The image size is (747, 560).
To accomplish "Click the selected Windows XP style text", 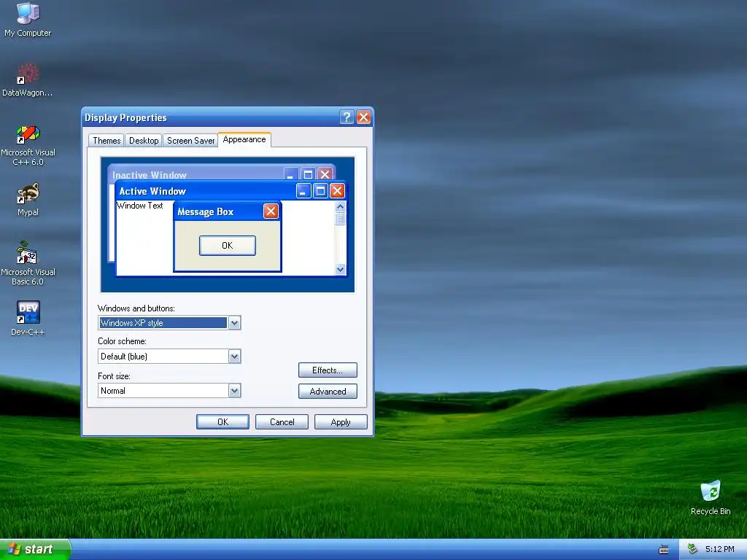I will 132,323.
